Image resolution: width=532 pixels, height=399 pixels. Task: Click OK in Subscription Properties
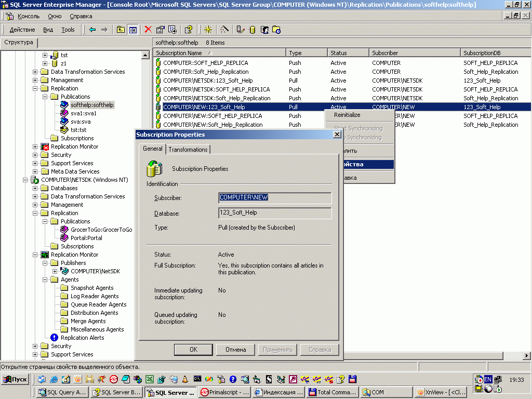tap(193, 350)
